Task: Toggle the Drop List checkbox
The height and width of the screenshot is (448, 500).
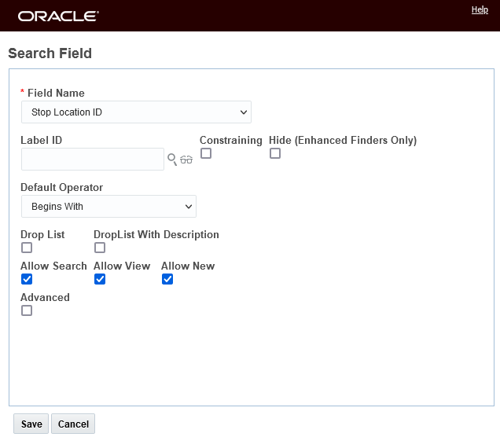Action: (27, 248)
